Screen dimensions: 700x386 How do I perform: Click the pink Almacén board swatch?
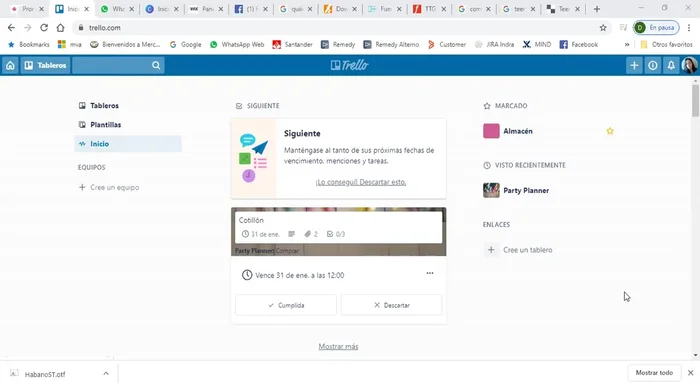click(x=491, y=131)
